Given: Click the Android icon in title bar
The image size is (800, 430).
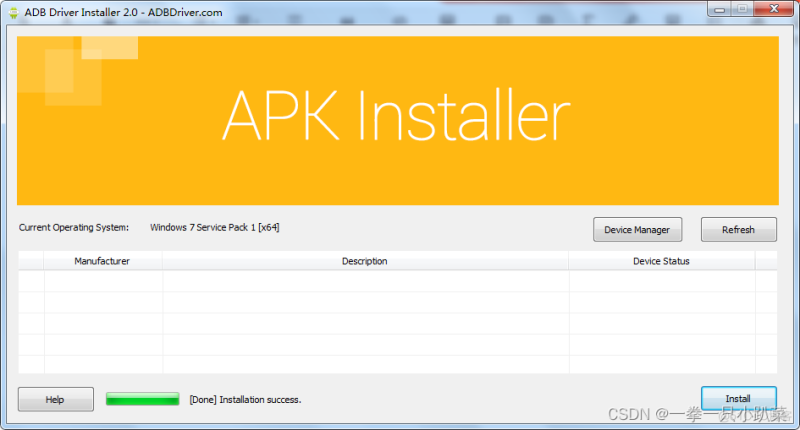Looking at the screenshot, I should click(x=14, y=13).
